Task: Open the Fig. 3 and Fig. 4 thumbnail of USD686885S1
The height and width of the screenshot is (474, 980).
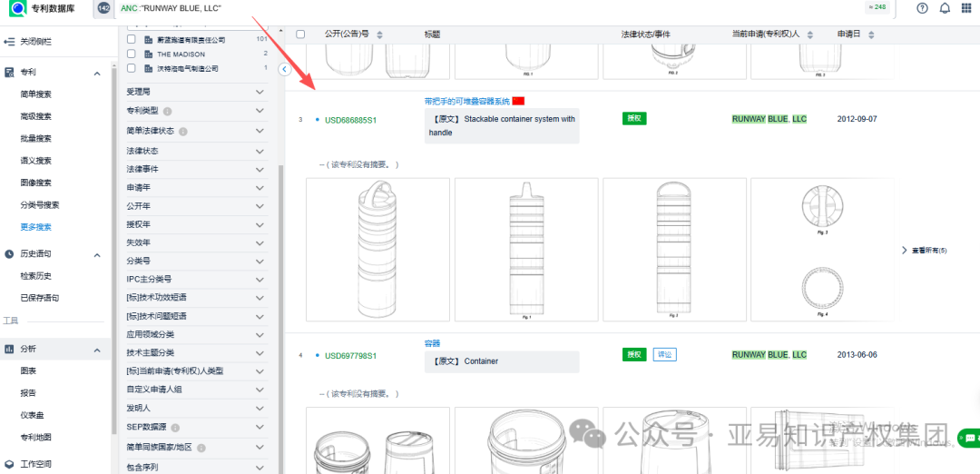Action: [822, 250]
